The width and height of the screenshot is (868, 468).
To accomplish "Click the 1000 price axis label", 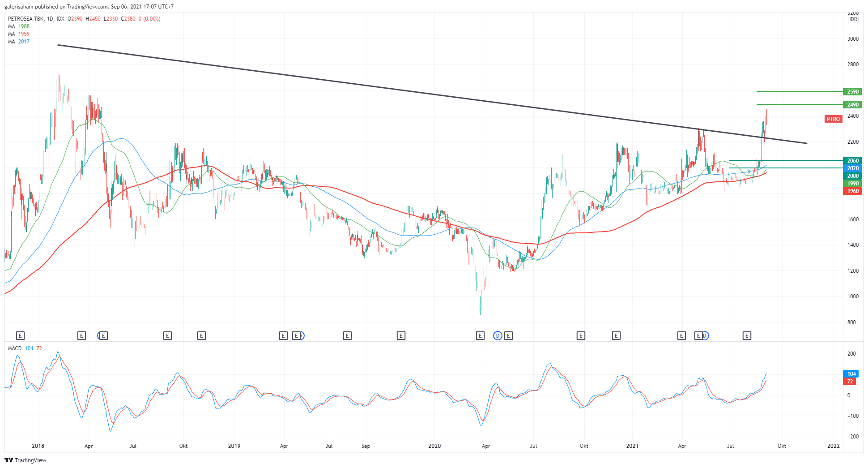I will pyautogui.click(x=853, y=296).
